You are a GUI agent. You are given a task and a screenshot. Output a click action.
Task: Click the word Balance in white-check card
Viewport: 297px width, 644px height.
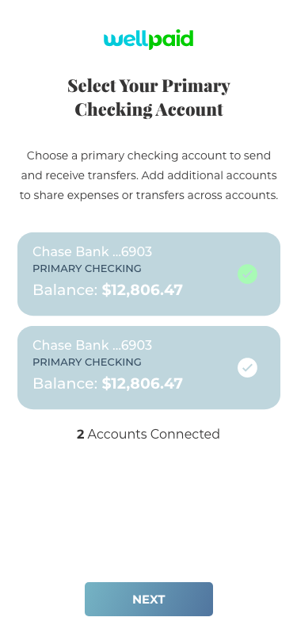pyautogui.click(x=65, y=384)
